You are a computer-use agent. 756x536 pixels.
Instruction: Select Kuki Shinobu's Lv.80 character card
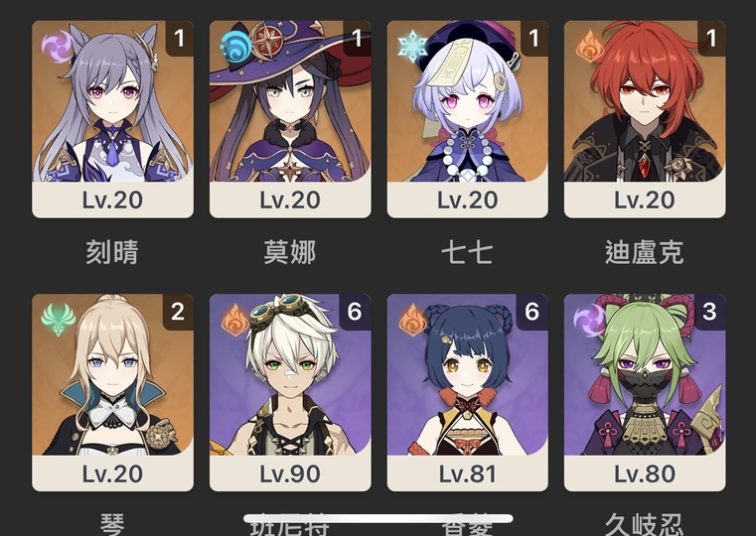pyautogui.click(x=645, y=392)
